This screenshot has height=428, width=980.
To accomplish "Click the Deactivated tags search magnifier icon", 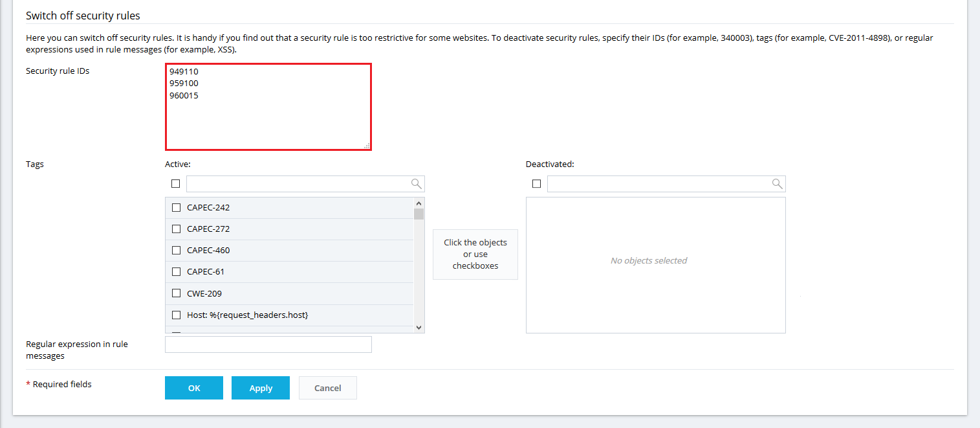I will tap(778, 184).
